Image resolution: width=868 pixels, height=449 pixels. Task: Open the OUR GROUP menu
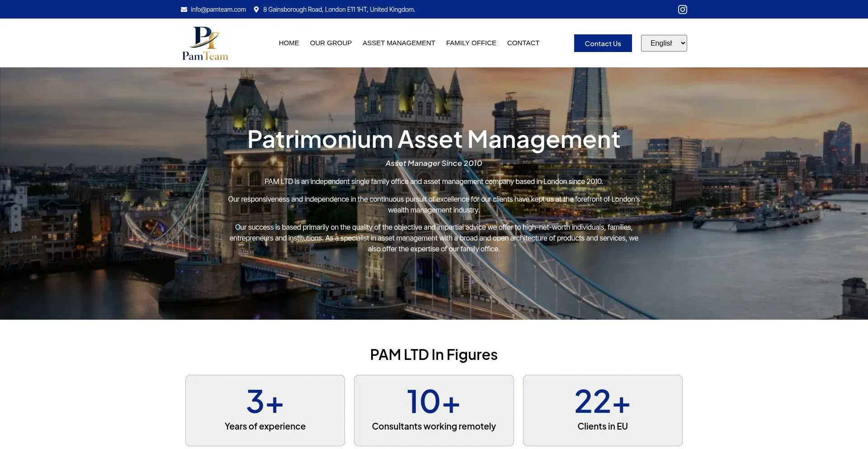click(x=330, y=43)
